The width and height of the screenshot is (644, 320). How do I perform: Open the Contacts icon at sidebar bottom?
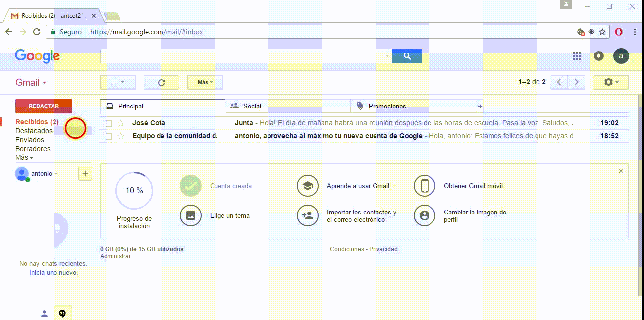[44, 313]
